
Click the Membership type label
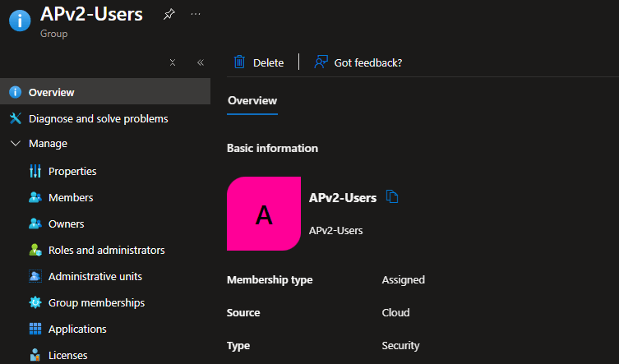tap(270, 279)
